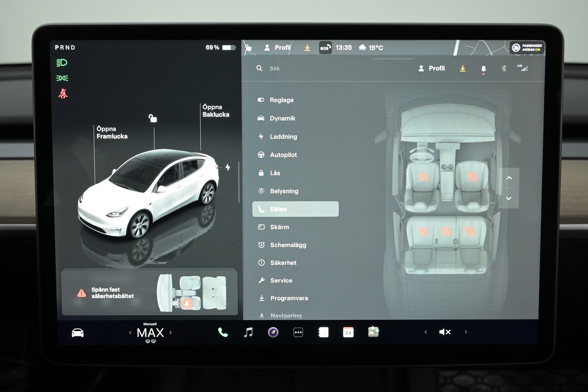This screenshot has height=392, width=588.
Task: Tap the seatbelt warning indicator icon
Action: (63, 94)
